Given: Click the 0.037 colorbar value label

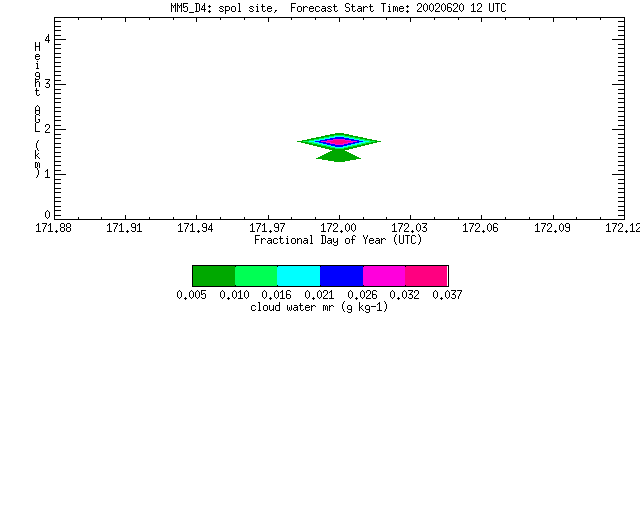Looking at the screenshot, I should pos(447,295).
